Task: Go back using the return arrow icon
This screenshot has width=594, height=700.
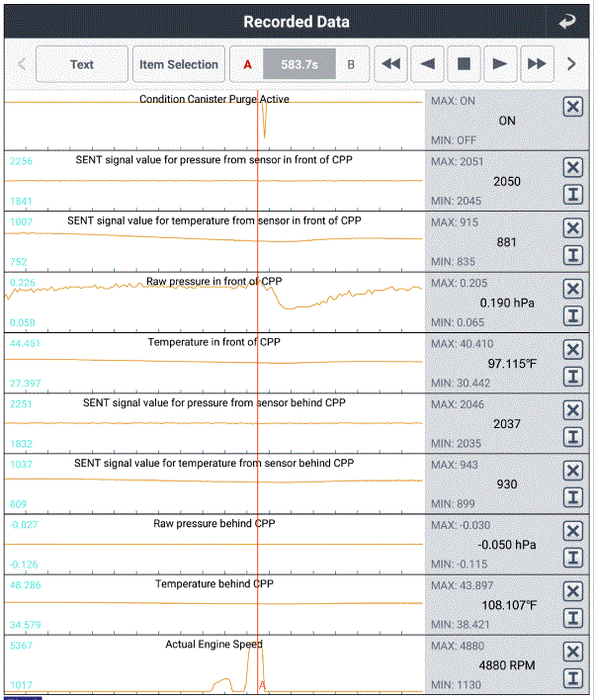Action: 567,22
